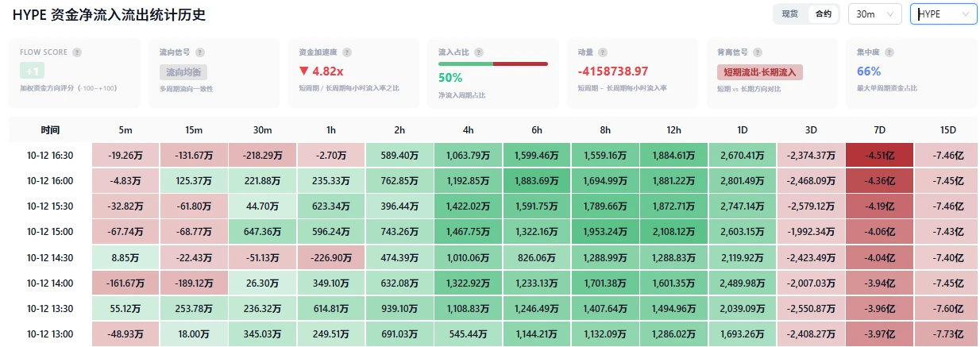Click the 12h column header
The width and height of the screenshot is (980, 347).
(x=673, y=130)
